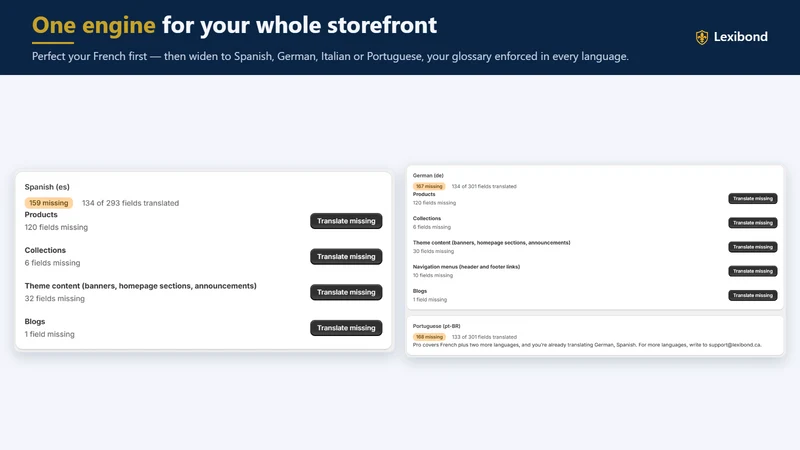Click Translate missing for German Blogs

point(753,295)
